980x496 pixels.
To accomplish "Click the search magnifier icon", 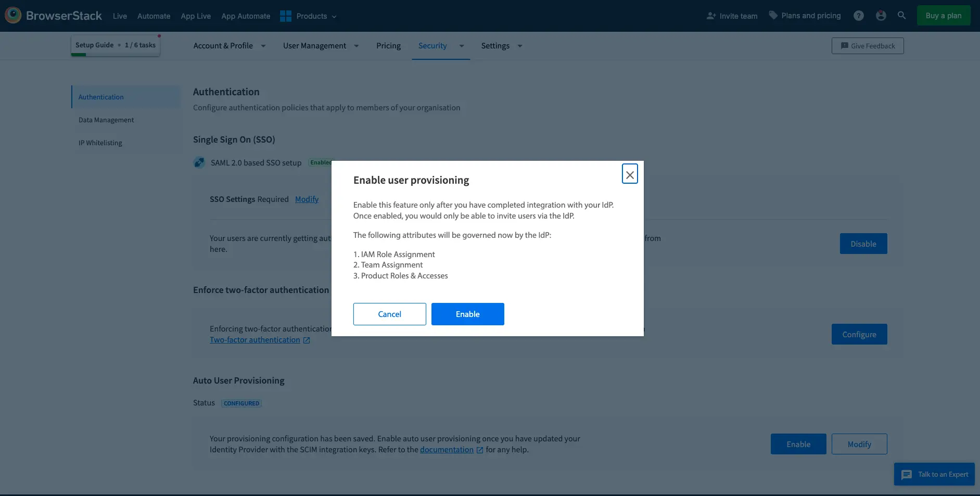I will tap(902, 16).
